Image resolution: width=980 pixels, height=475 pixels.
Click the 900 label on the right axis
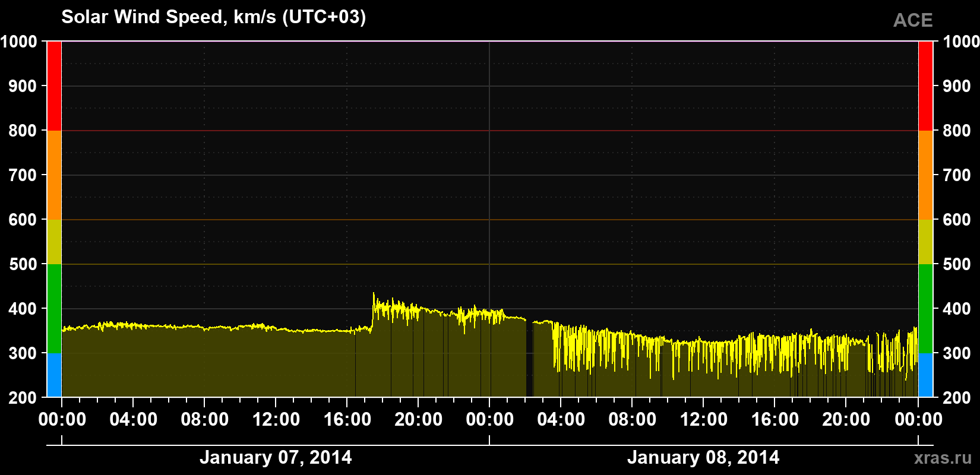pyautogui.click(x=957, y=86)
